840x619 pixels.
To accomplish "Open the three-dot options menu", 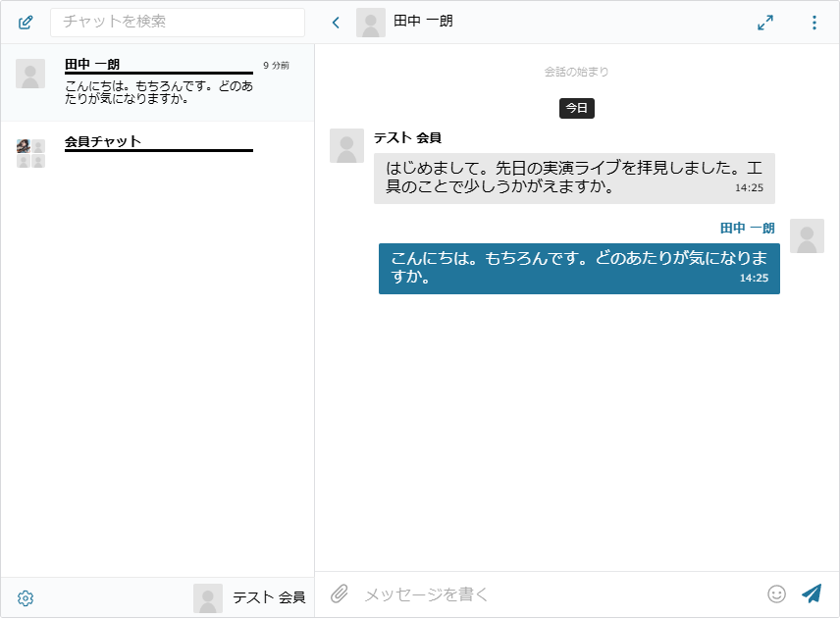I will 814,23.
